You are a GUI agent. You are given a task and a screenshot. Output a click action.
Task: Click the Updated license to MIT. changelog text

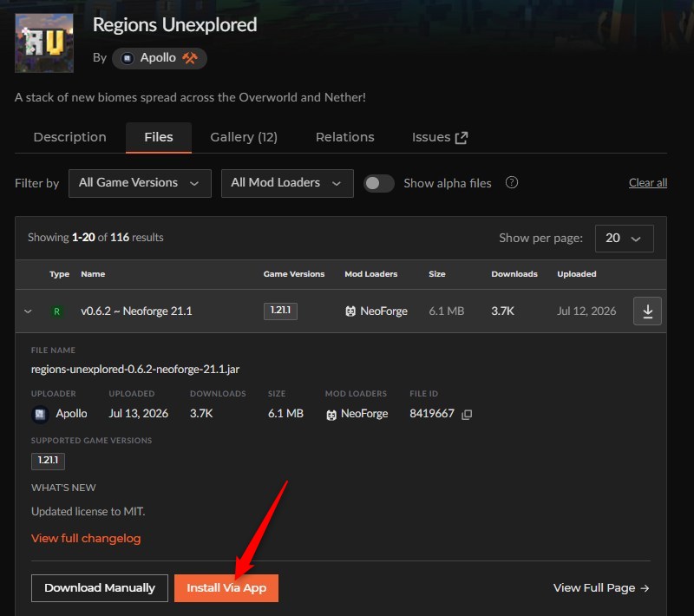point(88,512)
